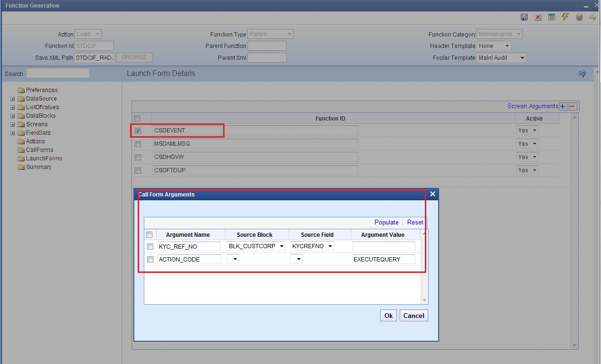
Task: Open the Function Type dropdown
Action: (x=271, y=34)
